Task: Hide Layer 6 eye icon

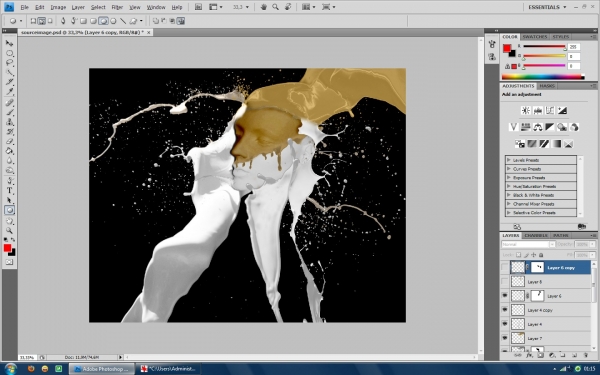Action: click(505, 296)
